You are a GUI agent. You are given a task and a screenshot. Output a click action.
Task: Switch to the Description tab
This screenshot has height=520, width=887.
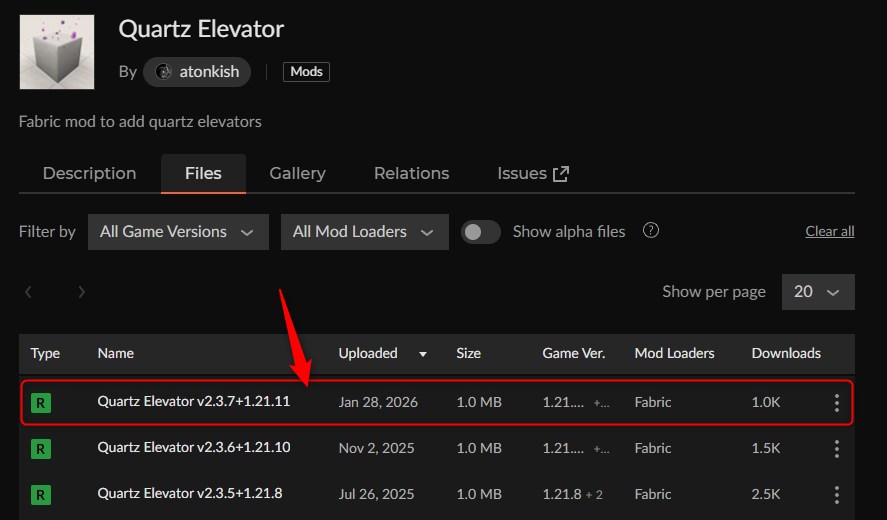[89, 173]
